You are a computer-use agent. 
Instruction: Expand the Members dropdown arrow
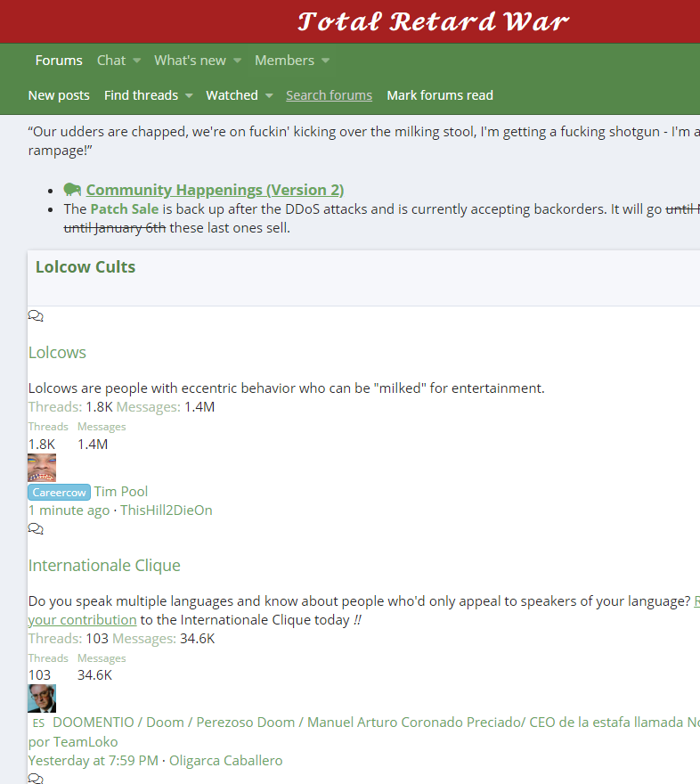pyautogui.click(x=325, y=61)
